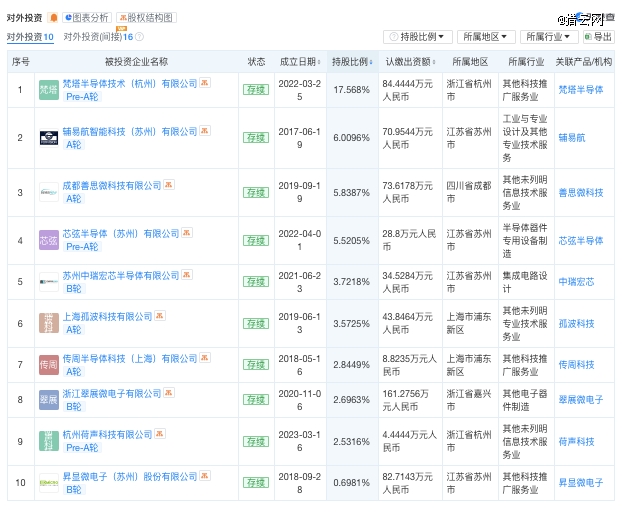This screenshot has height=525, width=622.
Task: Open the 梵塔半导体 related product link
Action: [581, 90]
